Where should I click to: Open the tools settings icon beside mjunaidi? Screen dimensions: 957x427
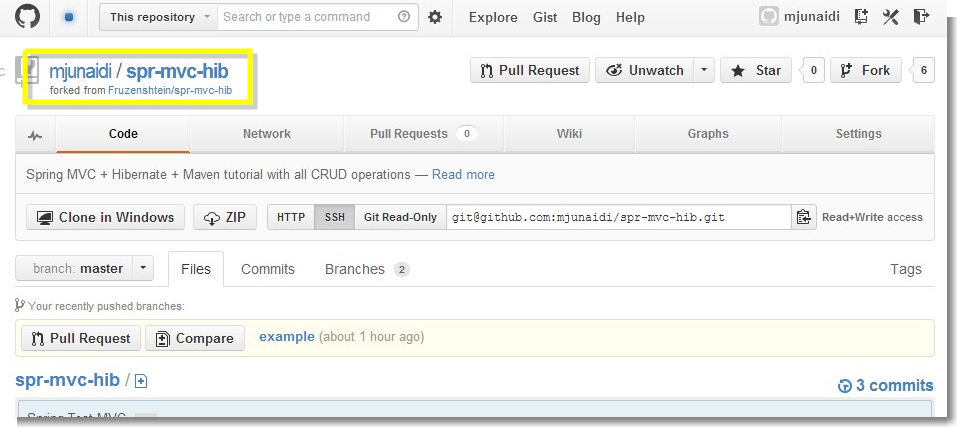click(x=890, y=17)
